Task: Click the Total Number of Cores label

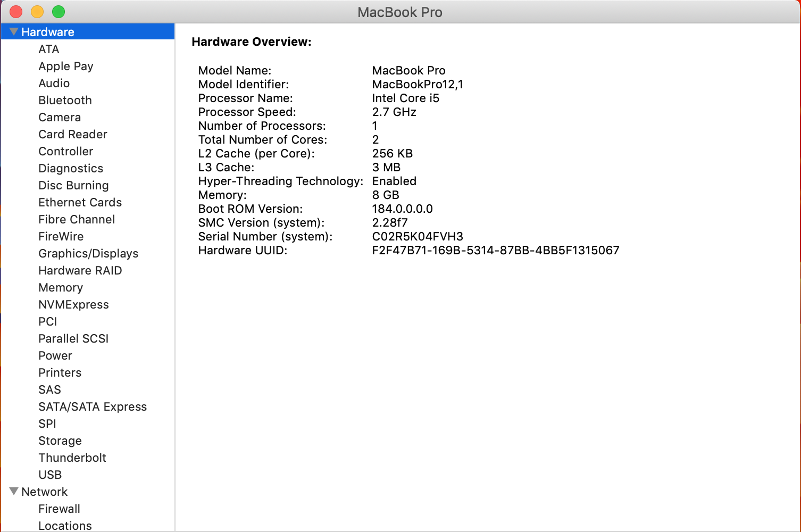Action: [263, 139]
